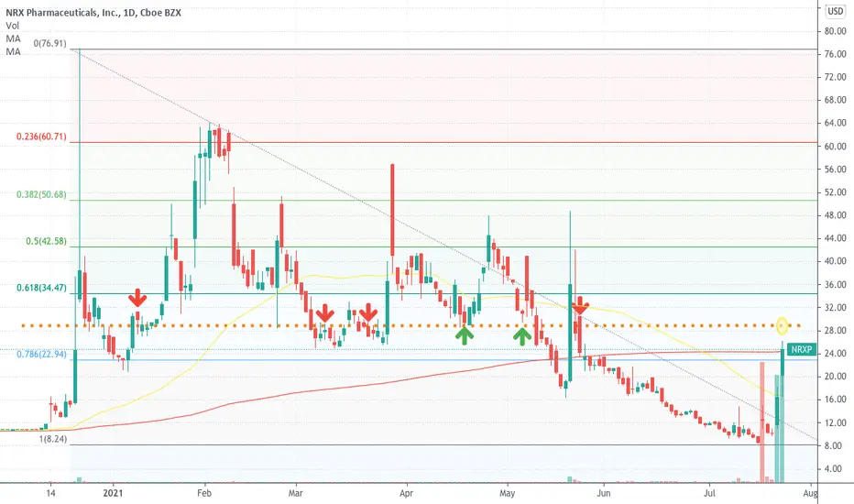Click the 80.00 price axis label

835,31
